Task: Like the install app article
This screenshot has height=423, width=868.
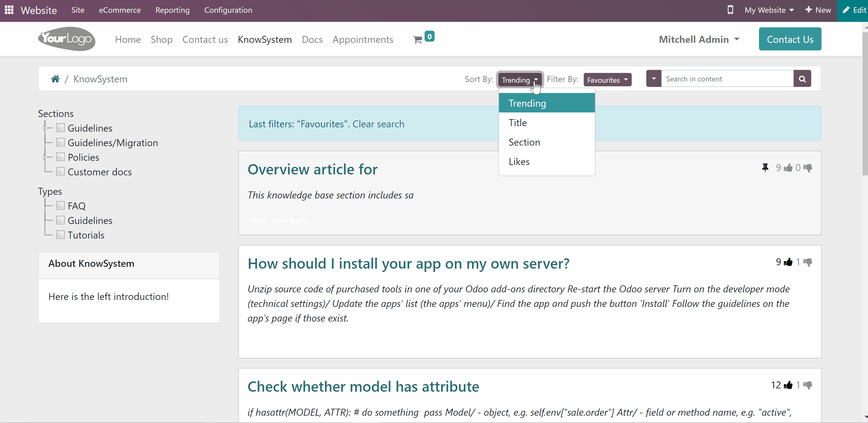Action: coord(788,262)
